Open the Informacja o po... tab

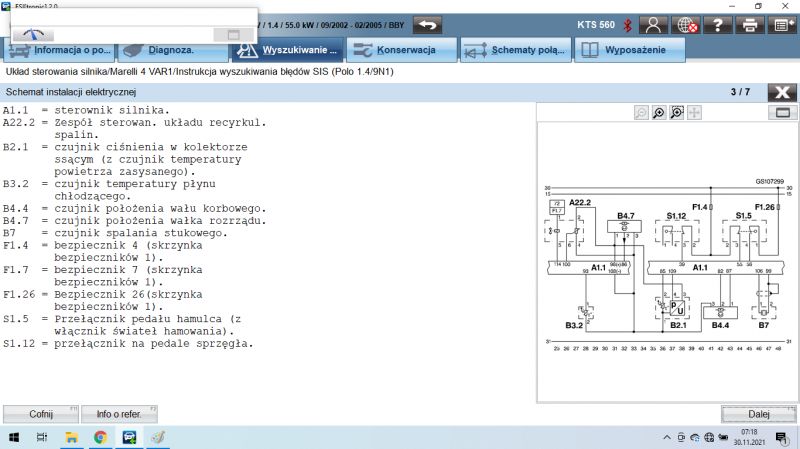pyautogui.click(x=60, y=50)
